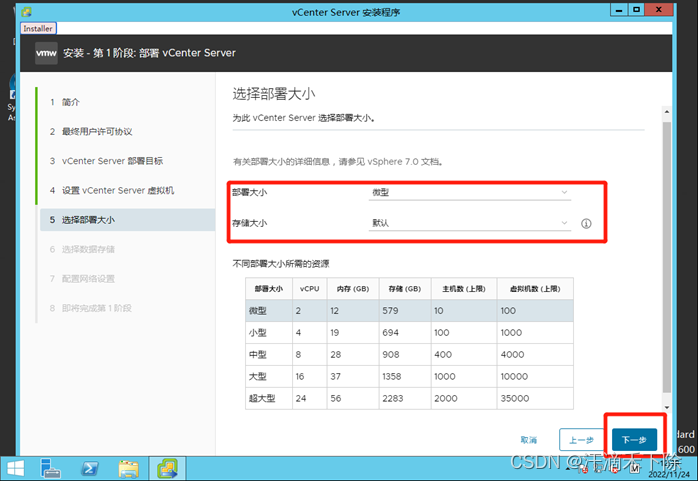698x481 pixels.
Task: Expand the 存储大小 dropdown
Action: coord(469,223)
